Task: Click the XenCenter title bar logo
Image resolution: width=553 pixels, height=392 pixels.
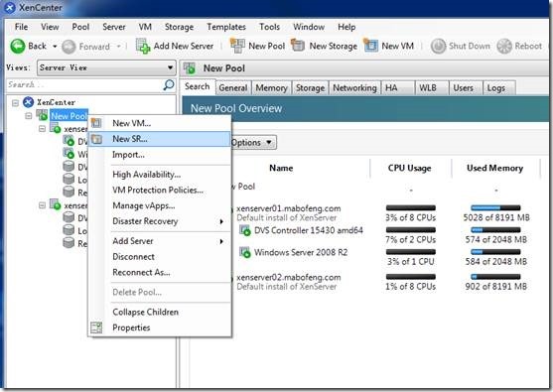Action: tap(10, 8)
